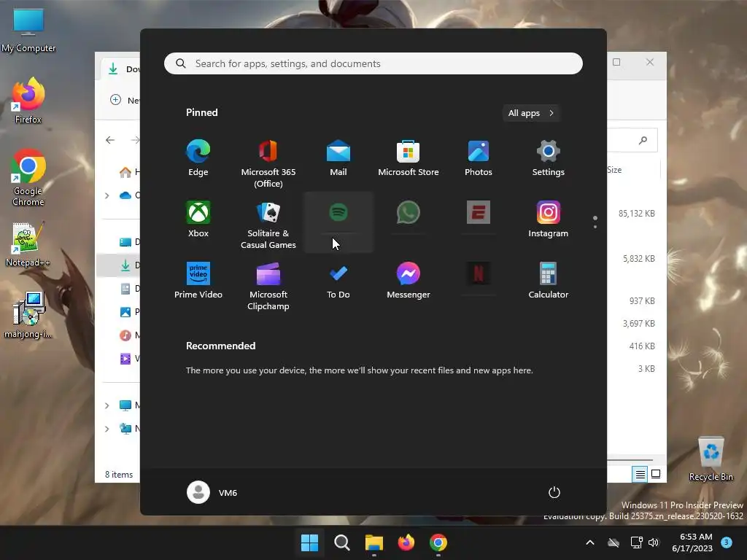The width and height of the screenshot is (747, 560).
Task: Open File Explorer from the taskbar
Action: point(374,542)
